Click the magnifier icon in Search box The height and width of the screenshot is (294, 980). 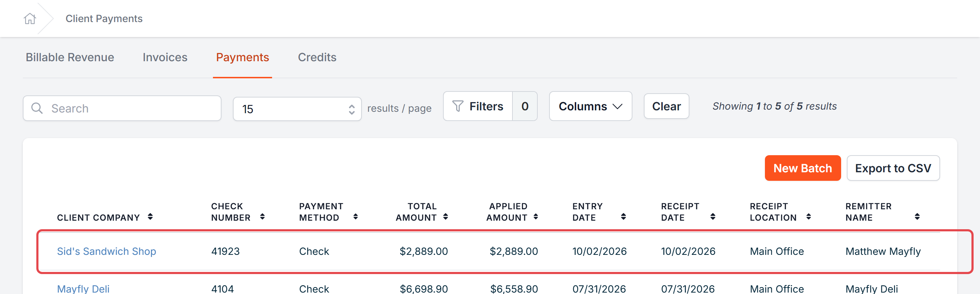37,109
